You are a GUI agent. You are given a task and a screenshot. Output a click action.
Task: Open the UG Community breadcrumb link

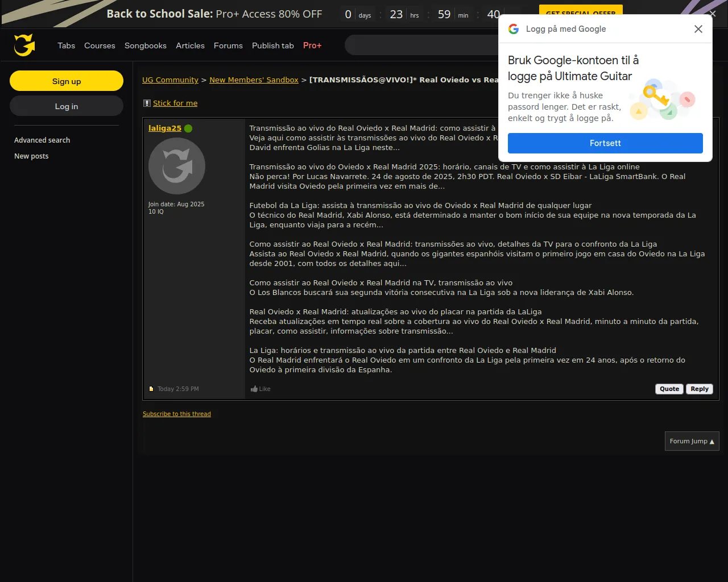coord(170,80)
